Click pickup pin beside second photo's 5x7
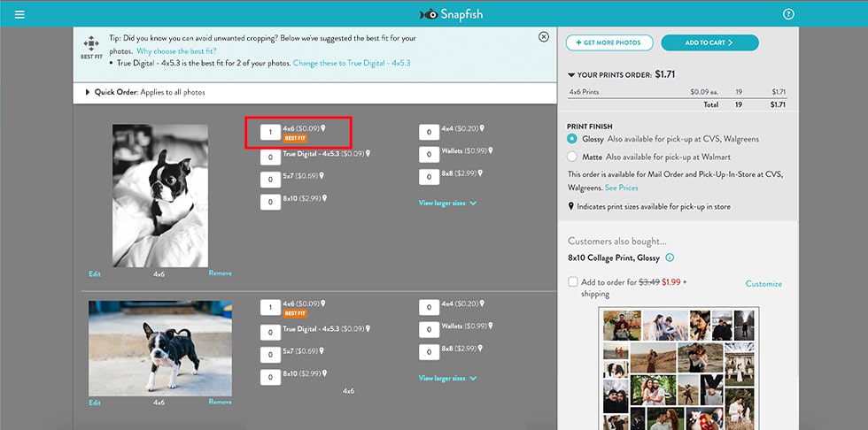868x430 pixels. [x=322, y=351]
